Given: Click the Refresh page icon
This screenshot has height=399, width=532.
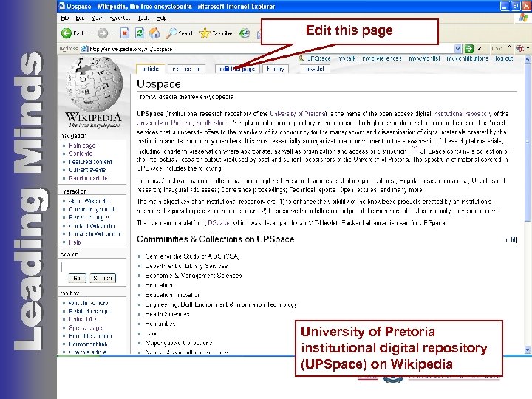Looking at the screenshot, I should pos(140,33).
